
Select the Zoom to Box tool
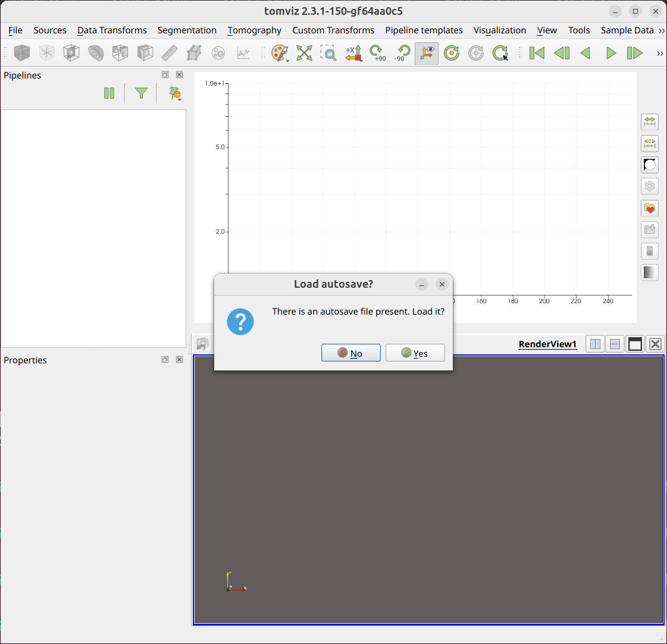(328, 53)
